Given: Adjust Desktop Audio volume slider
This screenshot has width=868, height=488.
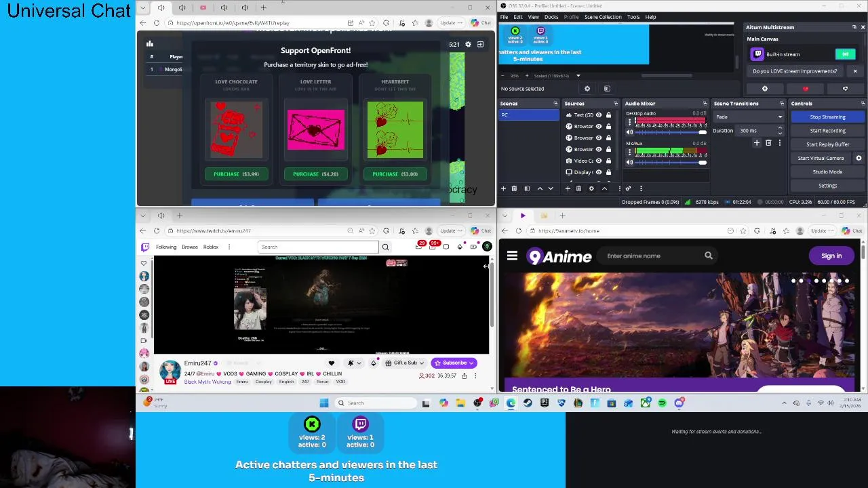Looking at the screenshot, I should click(670, 131).
